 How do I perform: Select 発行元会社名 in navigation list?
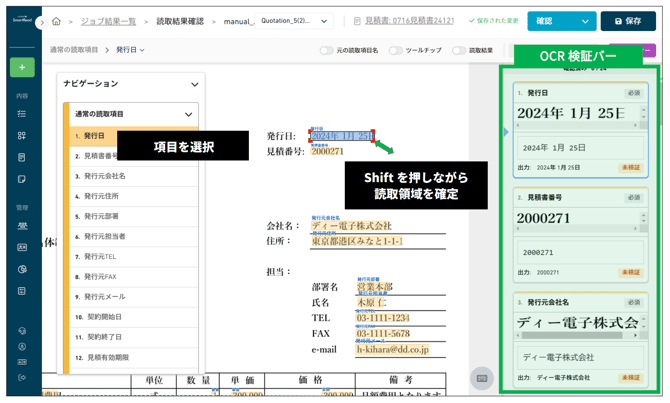click(x=105, y=176)
